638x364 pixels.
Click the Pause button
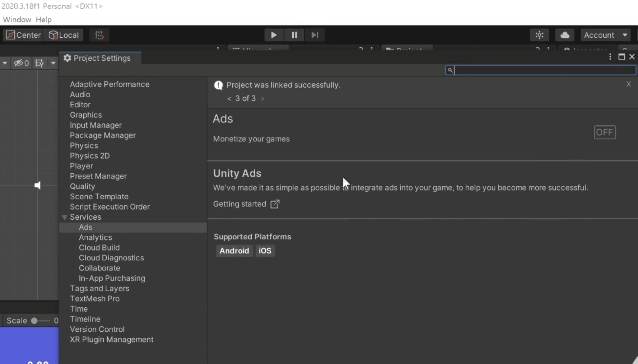(x=294, y=35)
